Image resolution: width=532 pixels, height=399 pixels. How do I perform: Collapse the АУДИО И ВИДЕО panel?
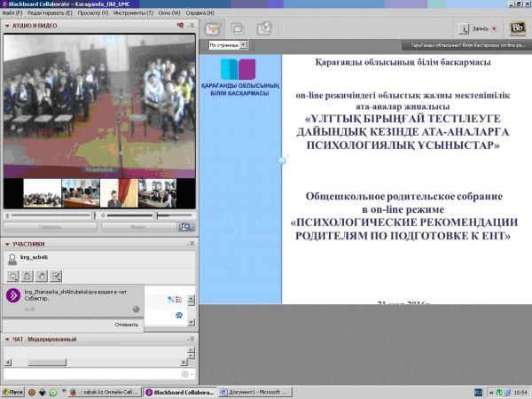pyautogui.click(x=7, y=26)
